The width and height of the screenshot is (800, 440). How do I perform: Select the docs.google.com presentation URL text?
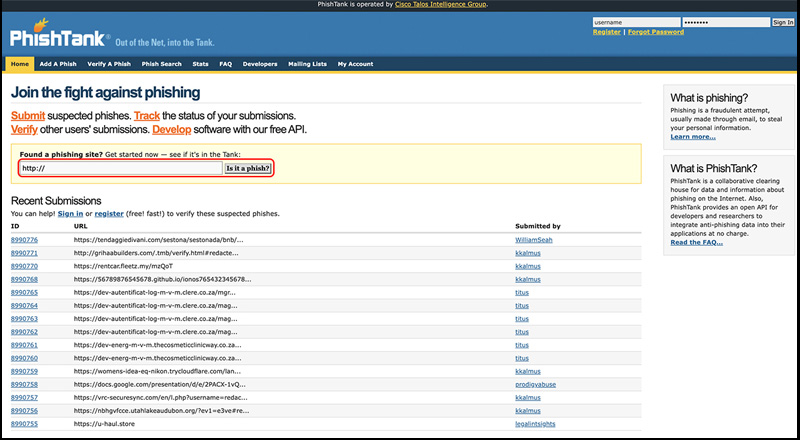coord(160,384)
